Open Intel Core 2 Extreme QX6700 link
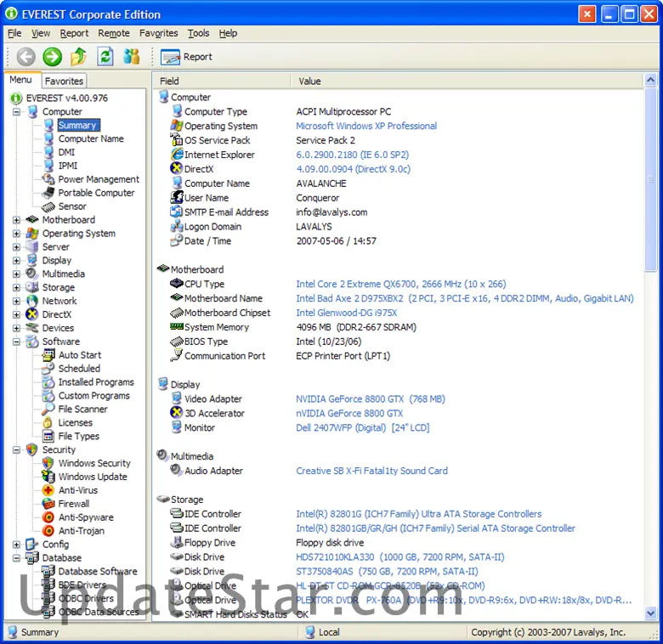 [x=401, y=284]
